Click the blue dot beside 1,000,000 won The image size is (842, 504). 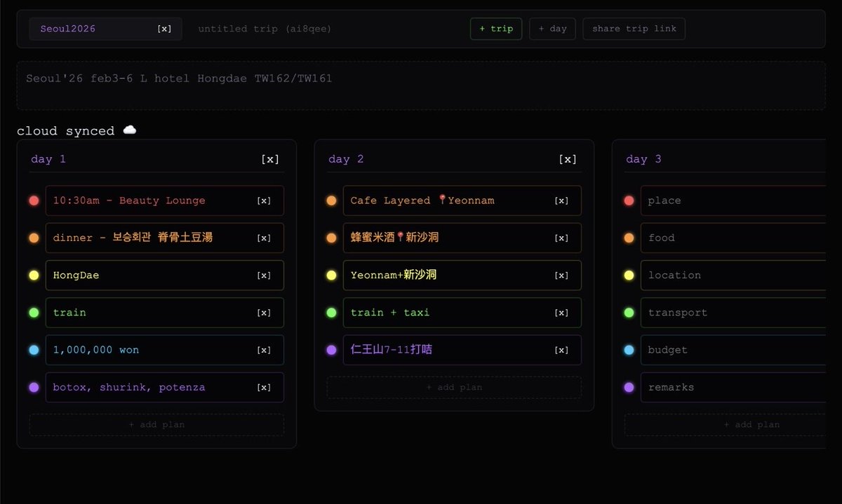coord(34,350)
